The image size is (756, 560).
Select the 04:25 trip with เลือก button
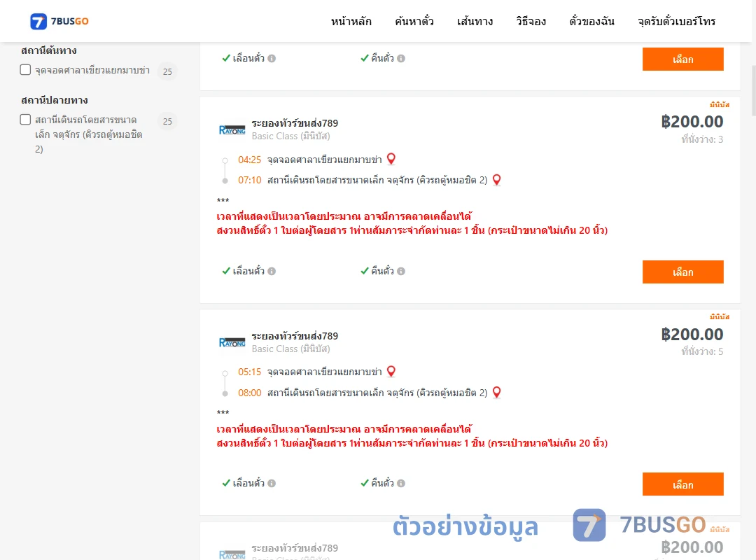(x=682, y=272)
